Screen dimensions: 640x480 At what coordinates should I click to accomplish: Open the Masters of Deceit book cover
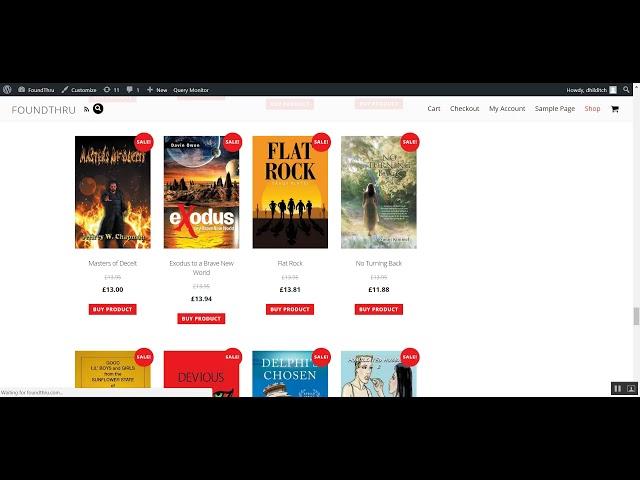[113, 192]
